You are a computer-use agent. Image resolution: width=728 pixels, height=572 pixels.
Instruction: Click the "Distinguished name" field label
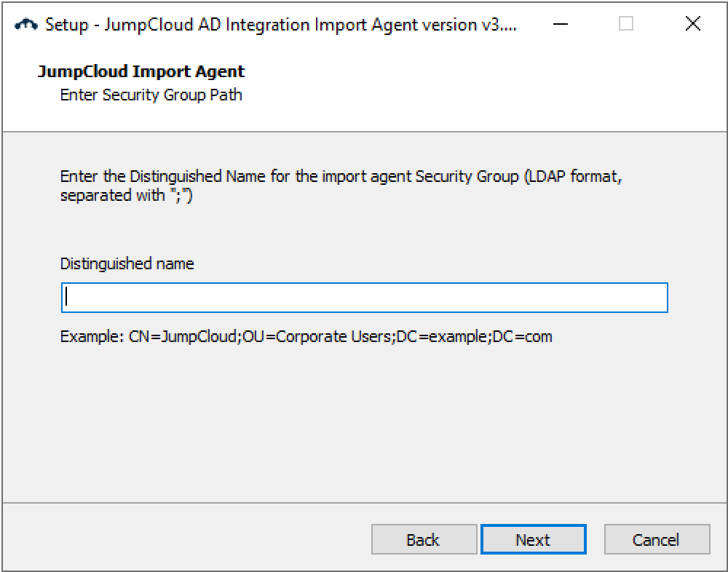[x=127, y=263]
